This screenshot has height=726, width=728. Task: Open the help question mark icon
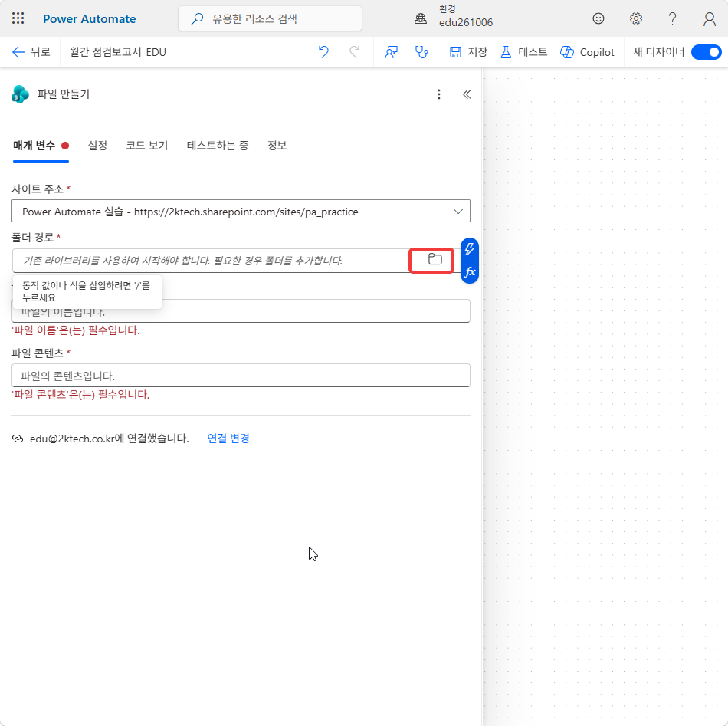672,18
